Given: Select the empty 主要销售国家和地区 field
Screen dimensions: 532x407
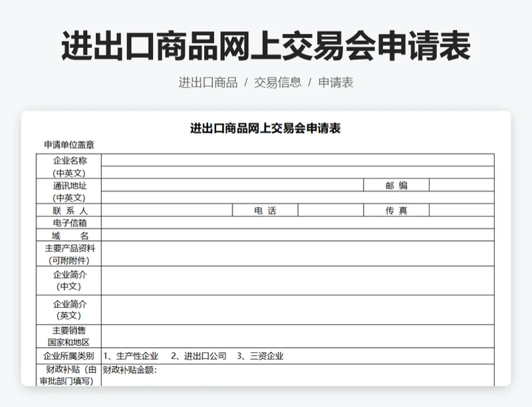Looking at the screenshot, I should click(297, 336).
